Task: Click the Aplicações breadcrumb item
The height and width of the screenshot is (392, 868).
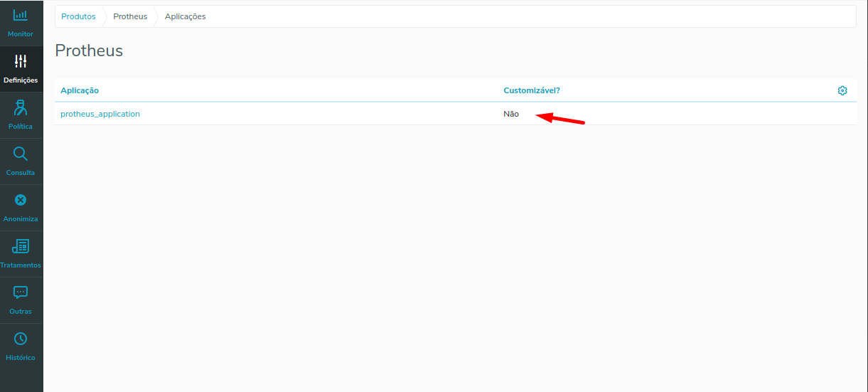Action: click(x=186, y=16)
